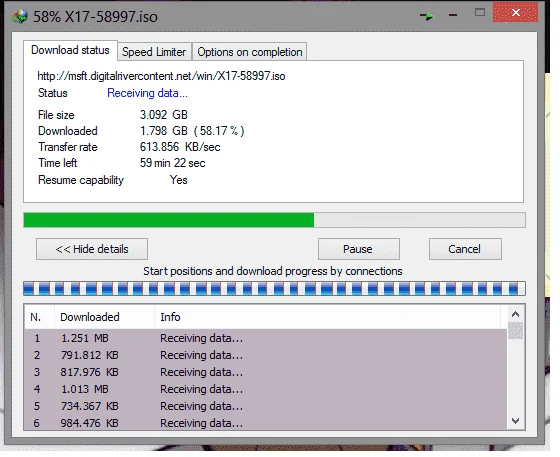The height and width of the screenshot is (457, 560).
Task: Click the IDM globe icon in title bar
Action: (x=19, y=16)
